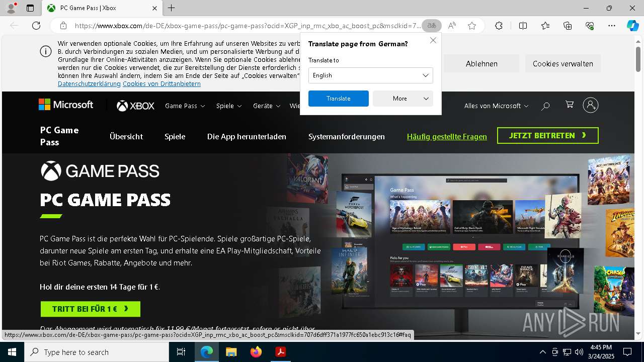Open Edge Settings and more menu
The image size is (644, 362).
pyautogui.click(x=612, y=26)
